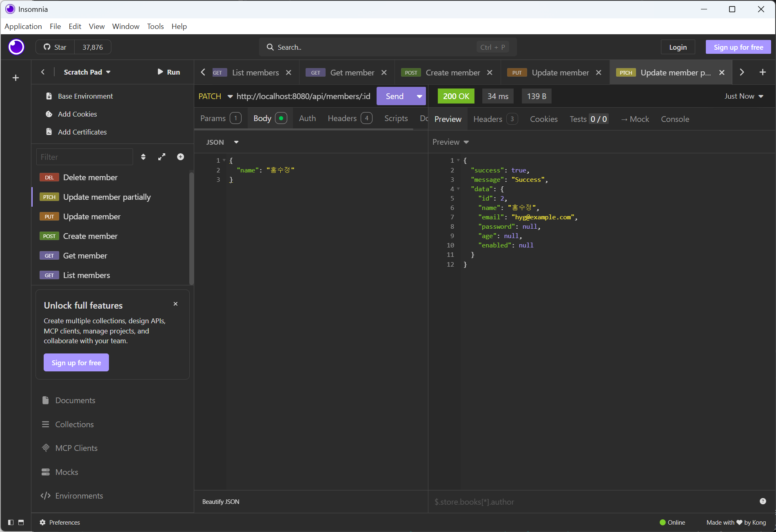Click the Insomnia logo home icon
Viewport: 776px width, 532px height.
[x=16, y=47]
